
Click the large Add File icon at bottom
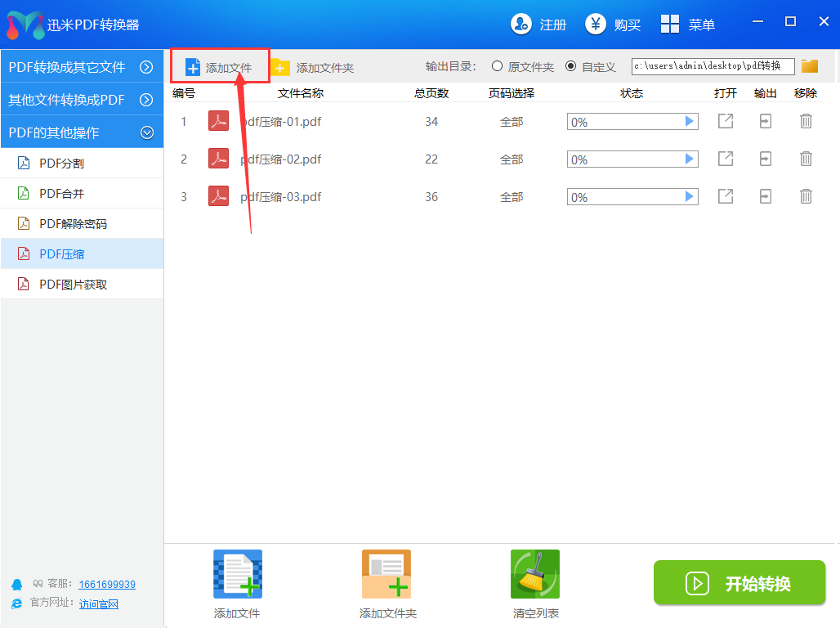237,574
